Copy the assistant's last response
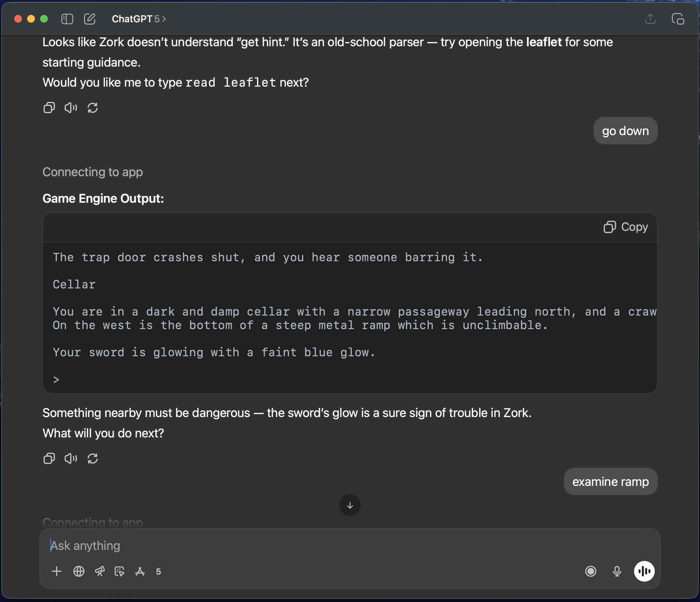 [x=50, y=458]
